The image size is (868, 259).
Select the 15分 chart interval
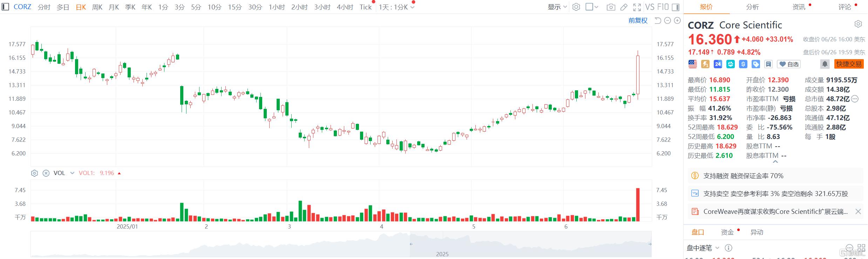click(x=235, y=7)
